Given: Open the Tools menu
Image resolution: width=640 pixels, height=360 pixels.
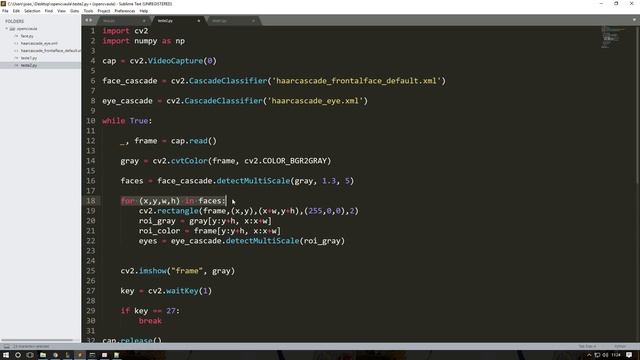Looking at the screenshot, I should [x=88, y=11].
